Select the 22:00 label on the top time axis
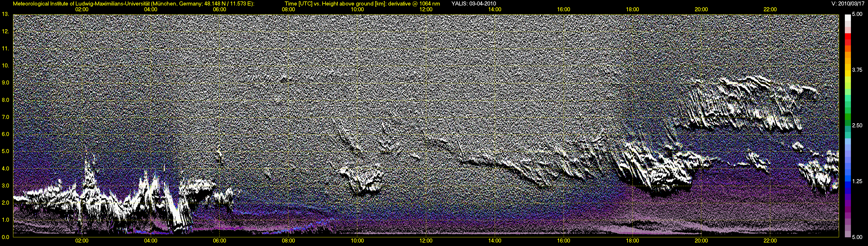 click(x=770, y=10)
